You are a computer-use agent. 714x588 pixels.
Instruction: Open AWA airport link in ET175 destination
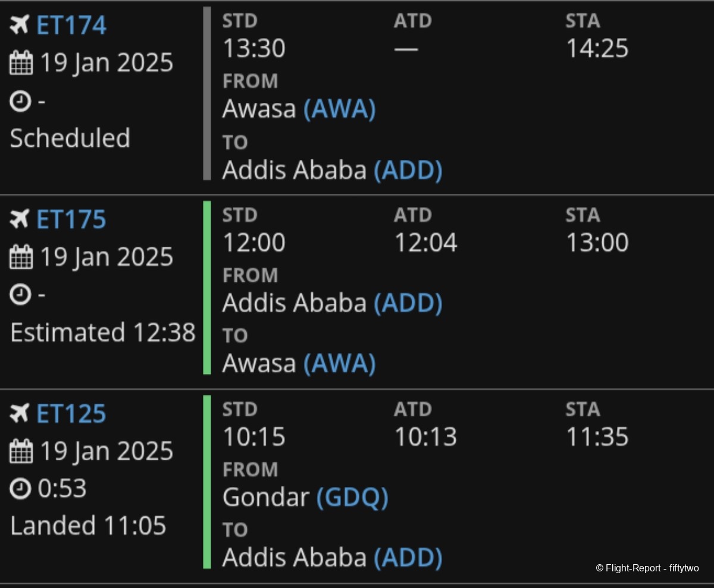[340, 364]
